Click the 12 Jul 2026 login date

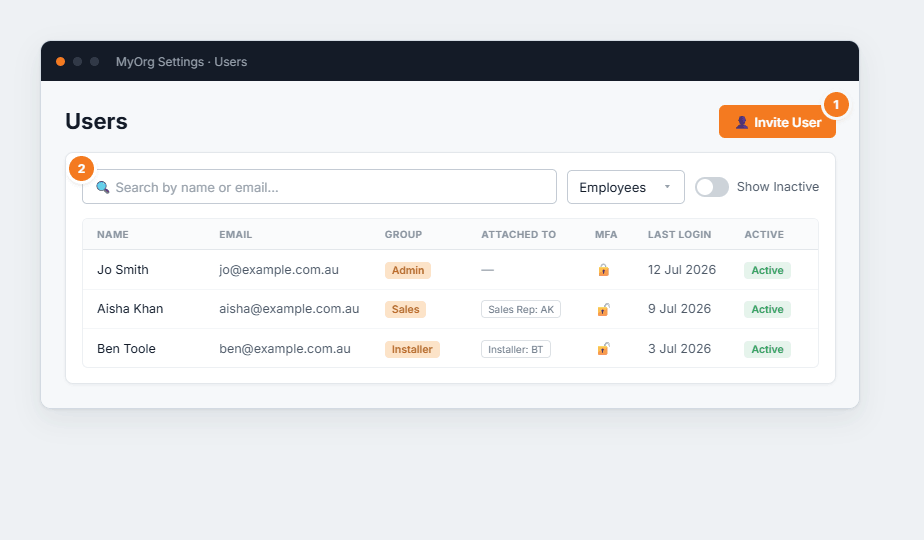[x=682, y=269]
